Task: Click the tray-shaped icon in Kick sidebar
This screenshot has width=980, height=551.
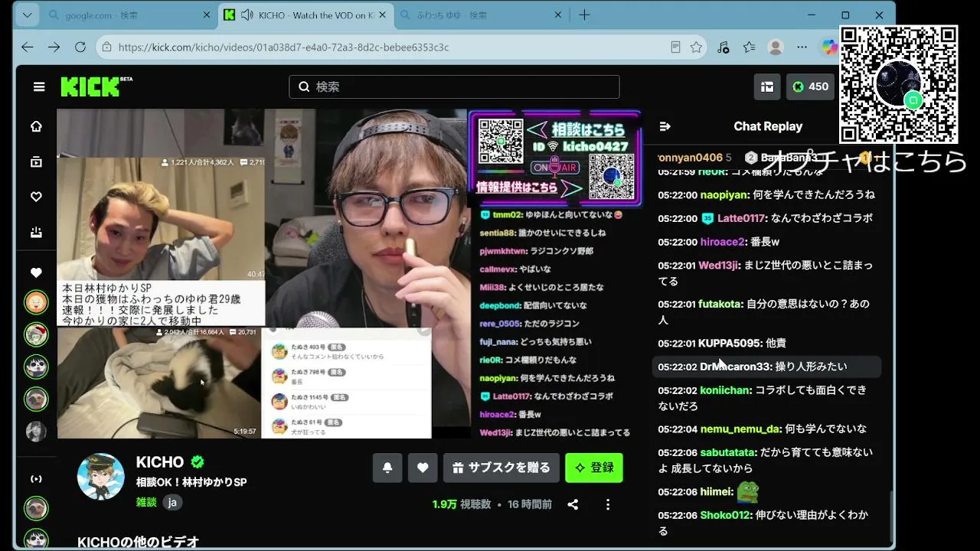Action: click(36, 232)
